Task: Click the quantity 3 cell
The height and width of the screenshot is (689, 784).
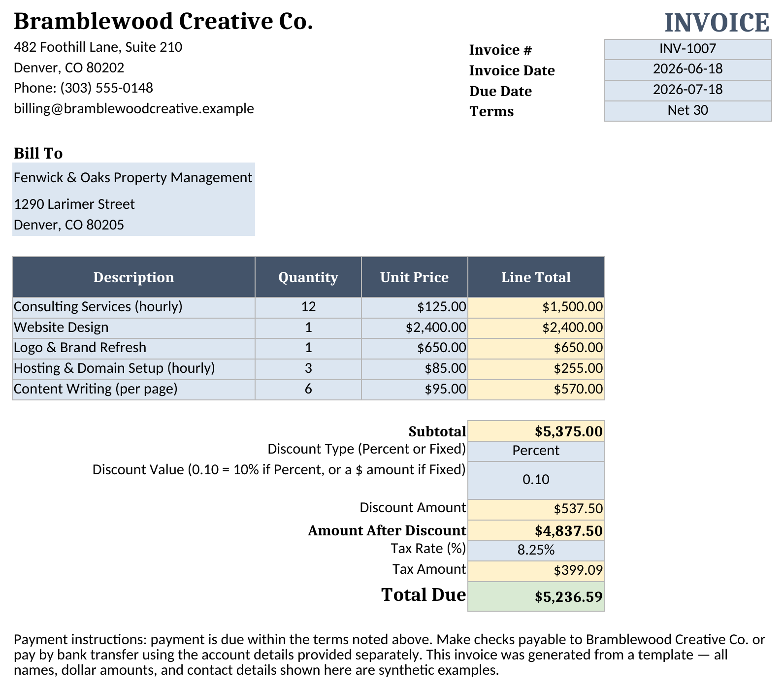Action: click(x=308, y=369)
